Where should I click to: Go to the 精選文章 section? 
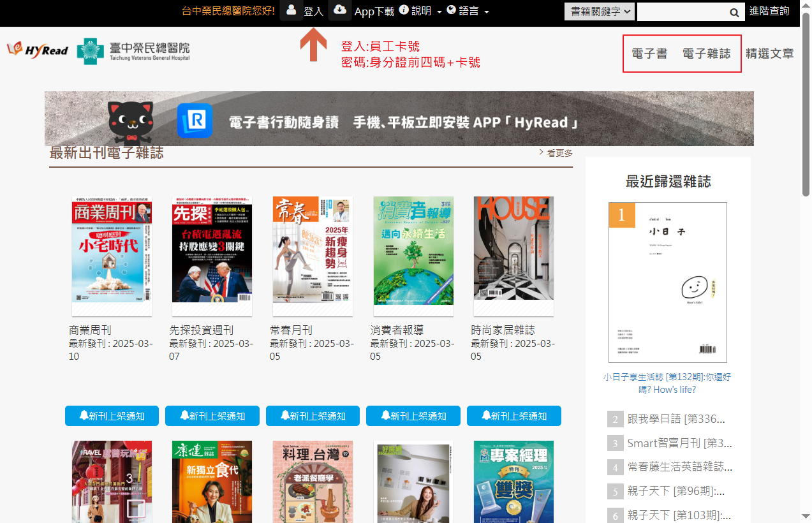770,54
